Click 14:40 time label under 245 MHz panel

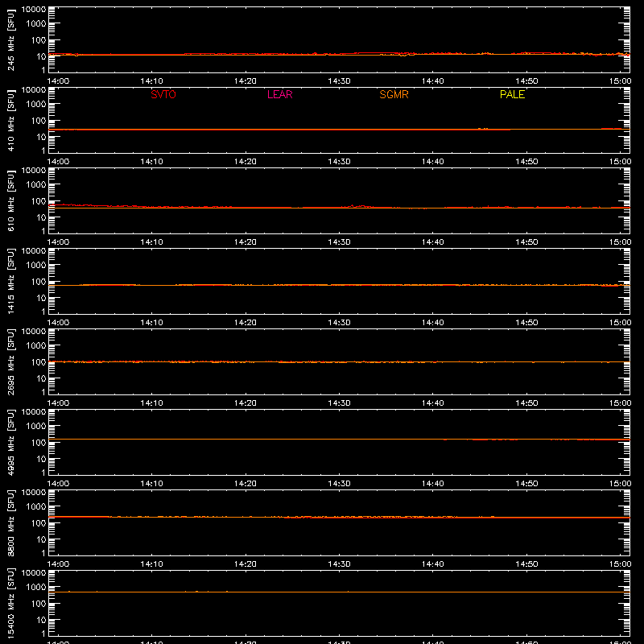click(x=433, y=81)
